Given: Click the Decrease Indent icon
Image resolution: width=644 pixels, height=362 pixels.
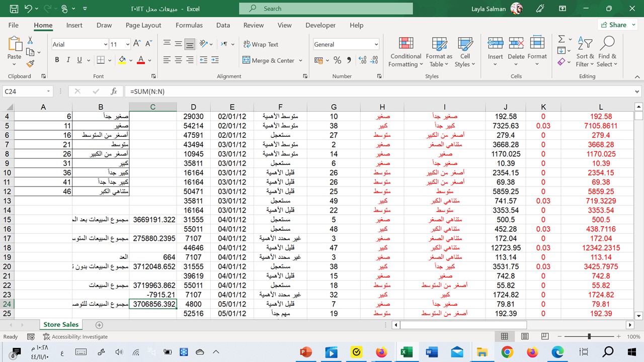Looking at the screenshot, I should [x=203, y=60].
